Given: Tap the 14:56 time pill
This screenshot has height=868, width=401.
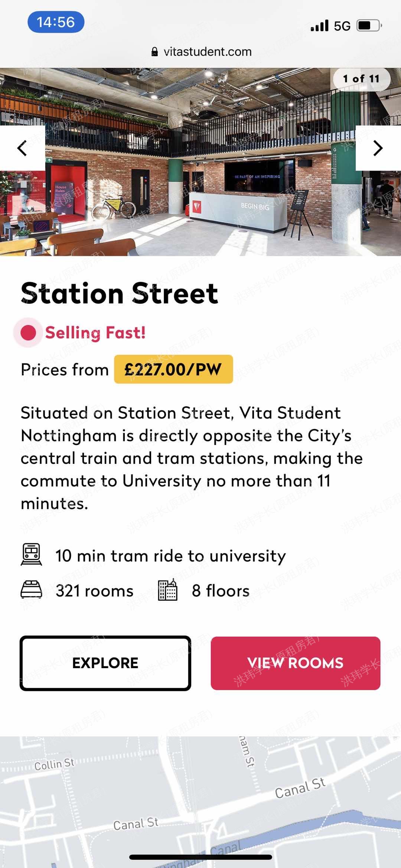Looking at the screenshot, I should point(56,22).
